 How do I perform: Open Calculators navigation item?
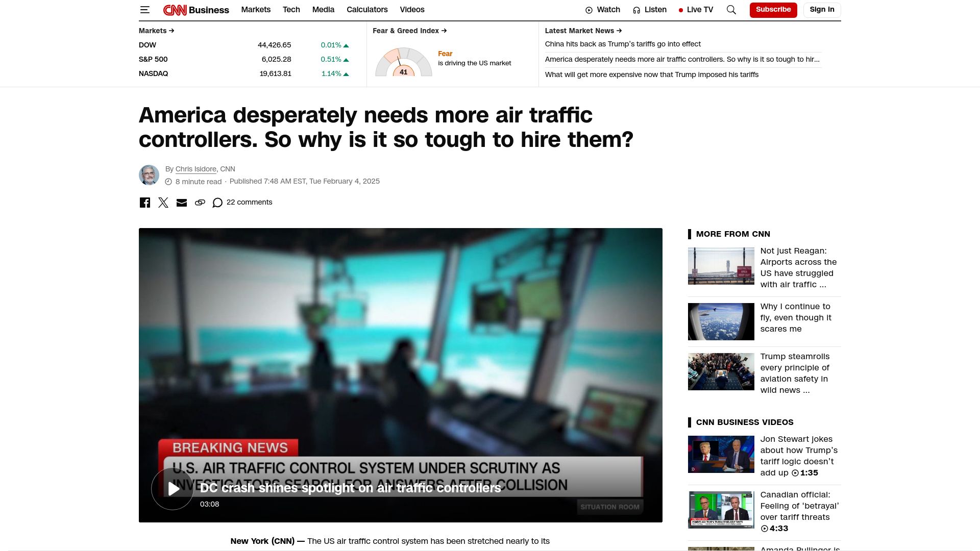point(367,10)
